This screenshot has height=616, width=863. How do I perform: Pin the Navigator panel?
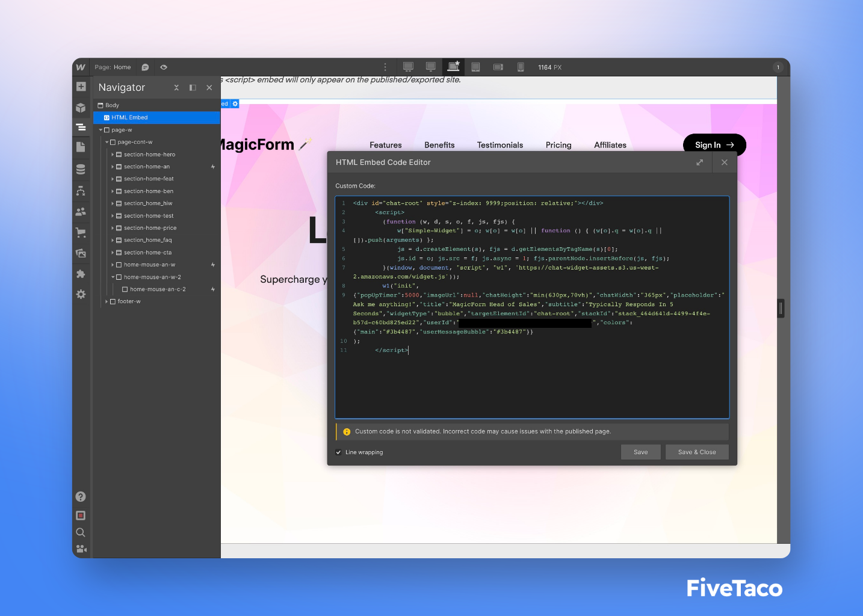193,88
